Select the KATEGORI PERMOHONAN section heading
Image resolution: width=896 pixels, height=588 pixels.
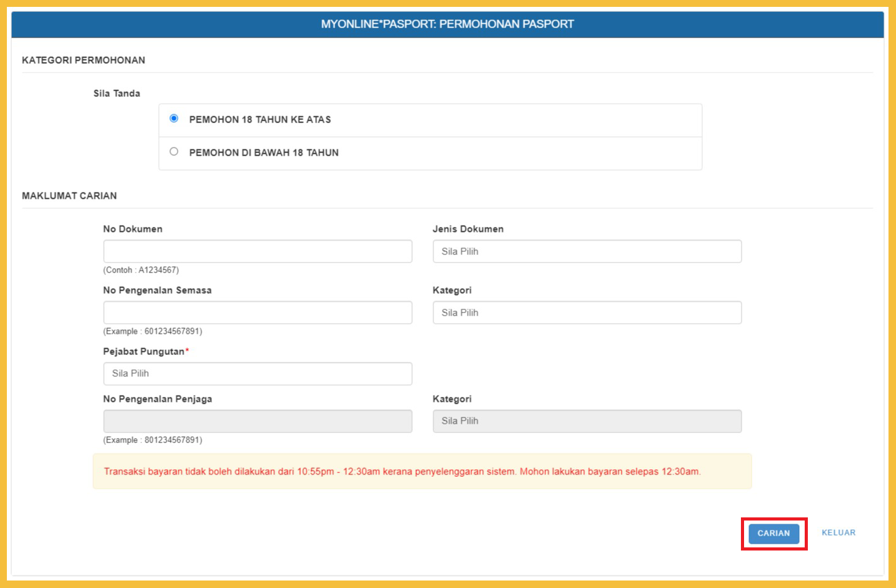(x=83, y=60)
